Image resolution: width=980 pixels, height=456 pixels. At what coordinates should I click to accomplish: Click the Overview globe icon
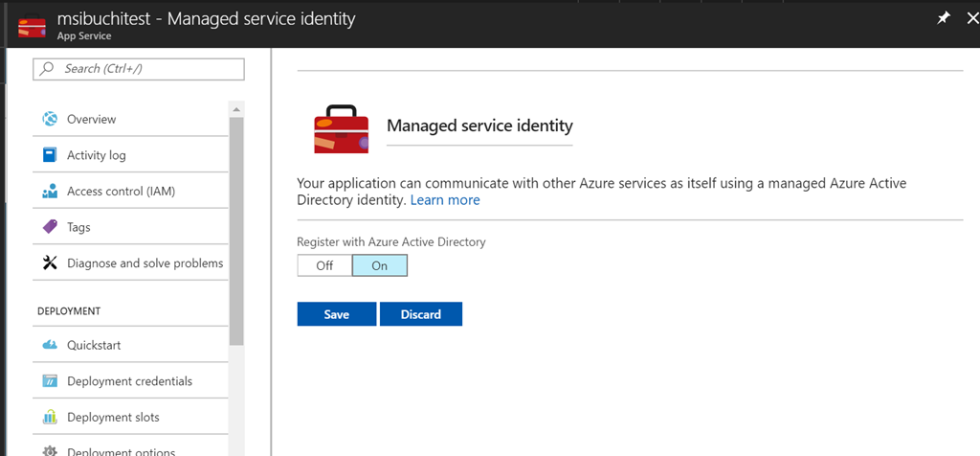tap(50, 119)
